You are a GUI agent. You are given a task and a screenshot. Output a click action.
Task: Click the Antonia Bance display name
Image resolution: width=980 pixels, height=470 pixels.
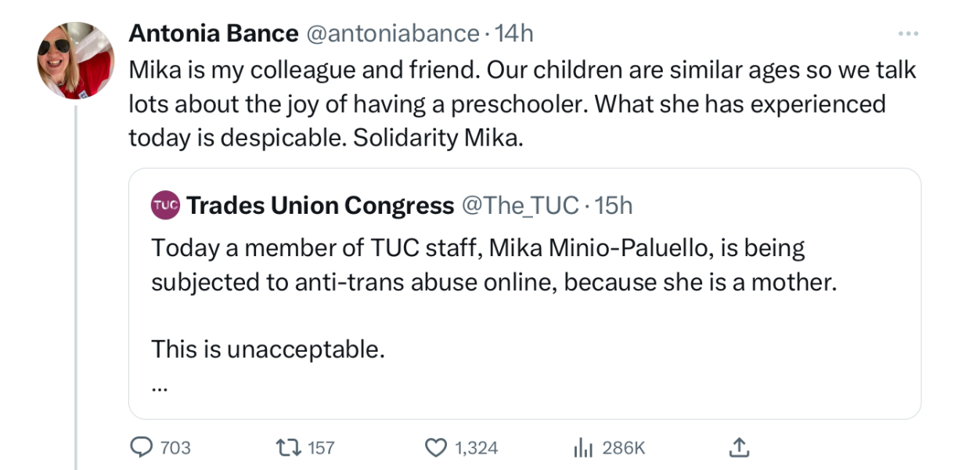coord(213,34)
